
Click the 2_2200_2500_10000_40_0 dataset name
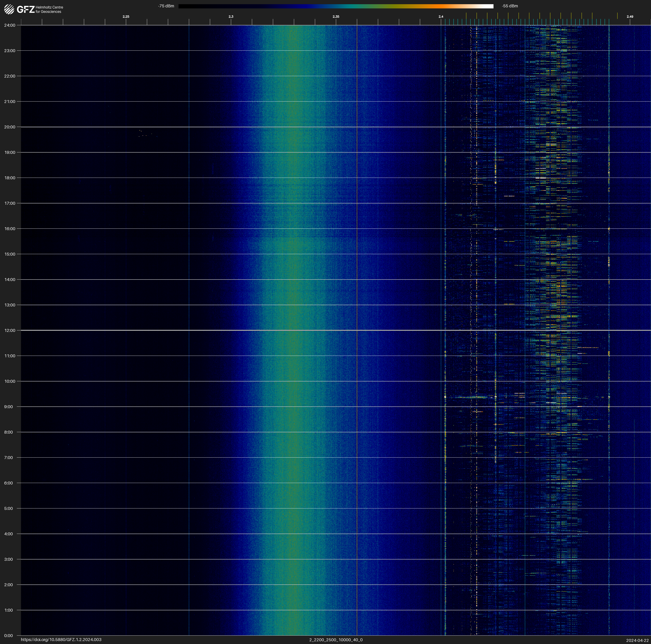coord(336,640)
